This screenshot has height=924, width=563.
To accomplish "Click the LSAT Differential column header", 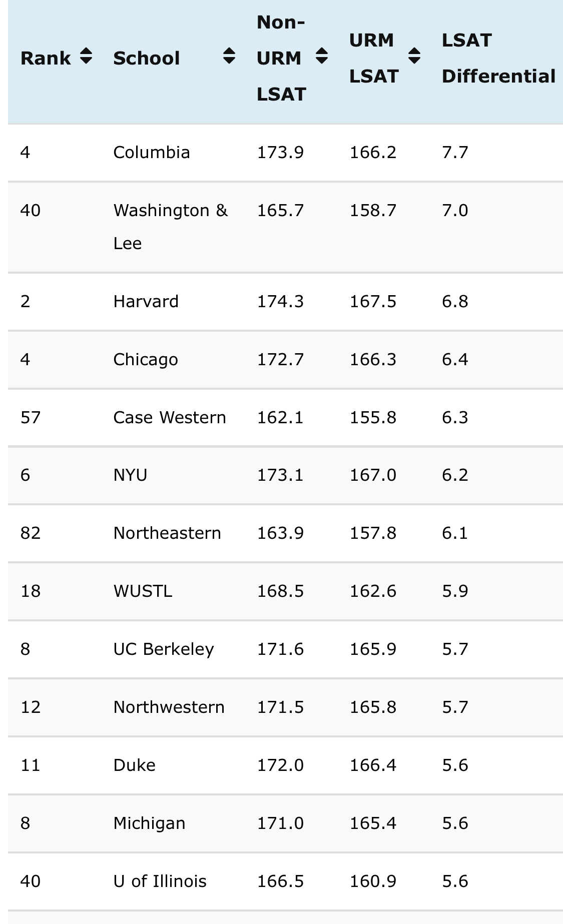I will coord(498,59).
